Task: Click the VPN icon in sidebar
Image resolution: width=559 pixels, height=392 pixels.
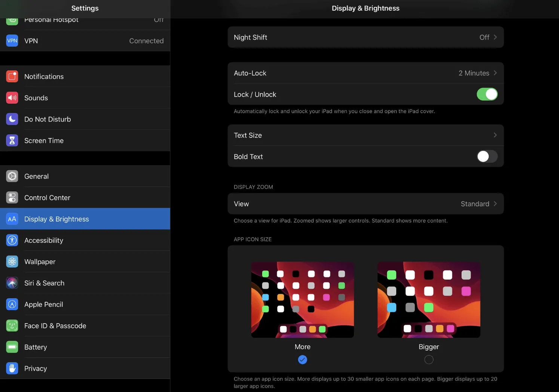Action: pos(12,41)
